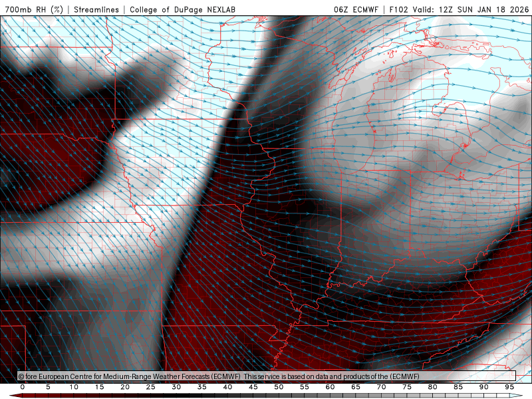
Task: Click the '80' label on the color scale
Action: coord(433,387)
